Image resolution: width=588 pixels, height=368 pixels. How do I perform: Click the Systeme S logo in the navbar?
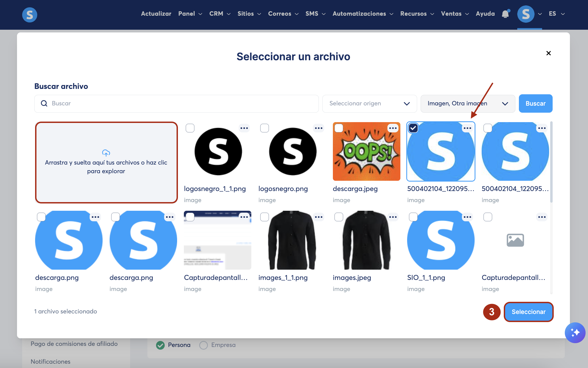[30, 15]
